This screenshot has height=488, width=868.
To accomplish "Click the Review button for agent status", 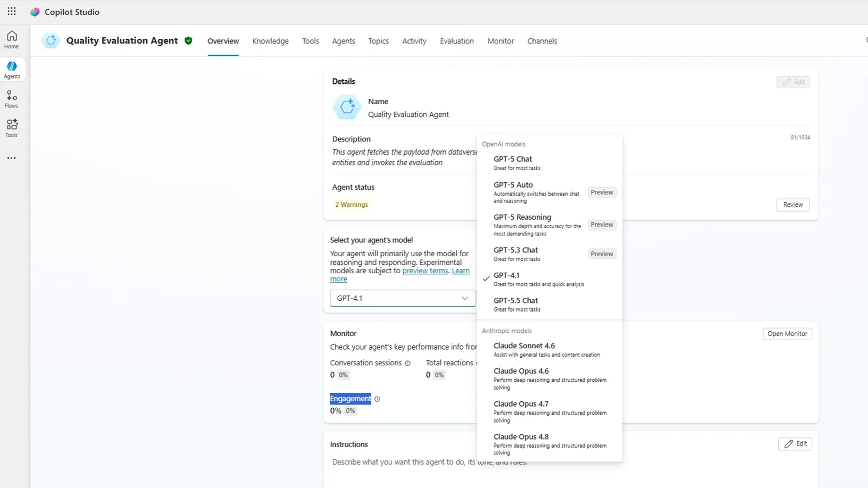I will (x=792, y=205).
